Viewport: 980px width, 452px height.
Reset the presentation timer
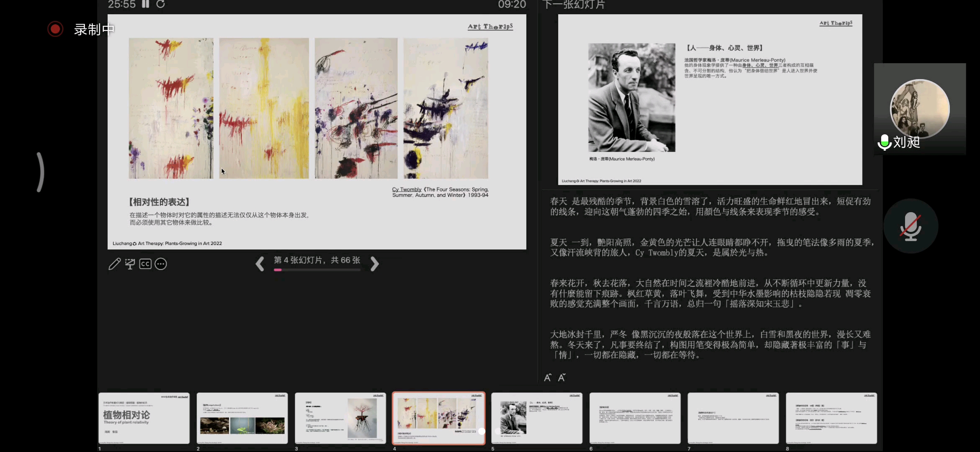pyautogui.click(x=160, y=4)
